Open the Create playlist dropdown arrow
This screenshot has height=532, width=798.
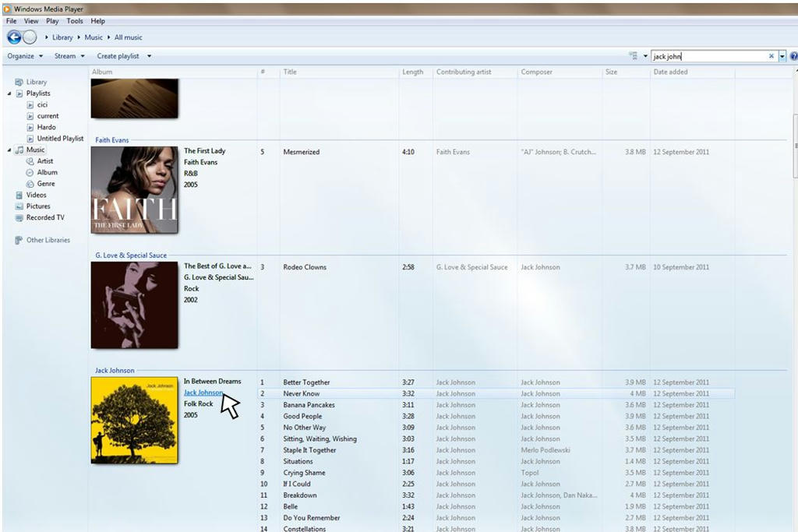pyautogui.click(x=149, y=56)
